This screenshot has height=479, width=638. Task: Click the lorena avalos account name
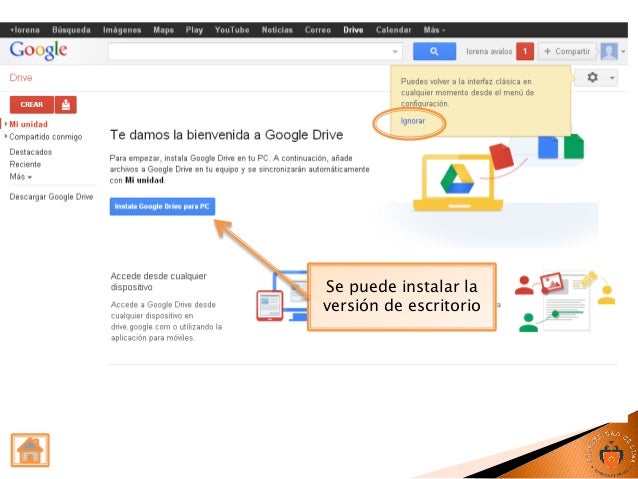489,51
